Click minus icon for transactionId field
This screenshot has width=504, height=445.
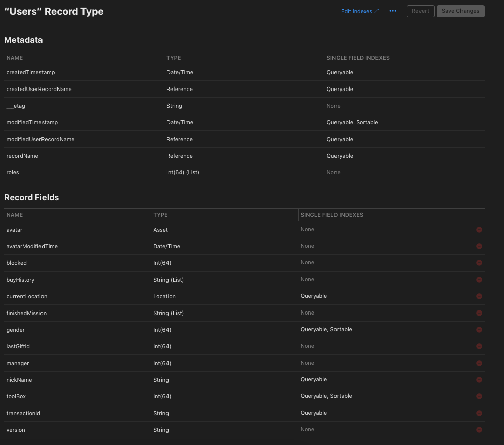click(x=479, y=413)
